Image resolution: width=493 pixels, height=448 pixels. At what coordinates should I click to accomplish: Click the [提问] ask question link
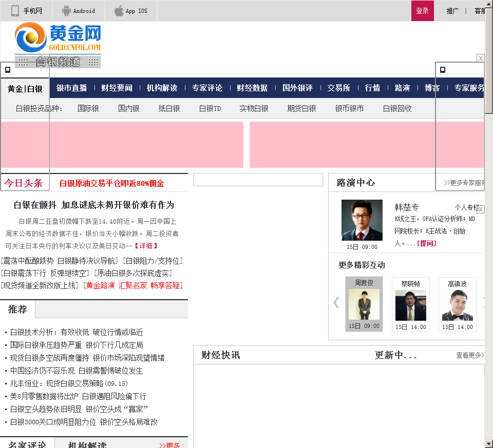click(x=426, y=243)
